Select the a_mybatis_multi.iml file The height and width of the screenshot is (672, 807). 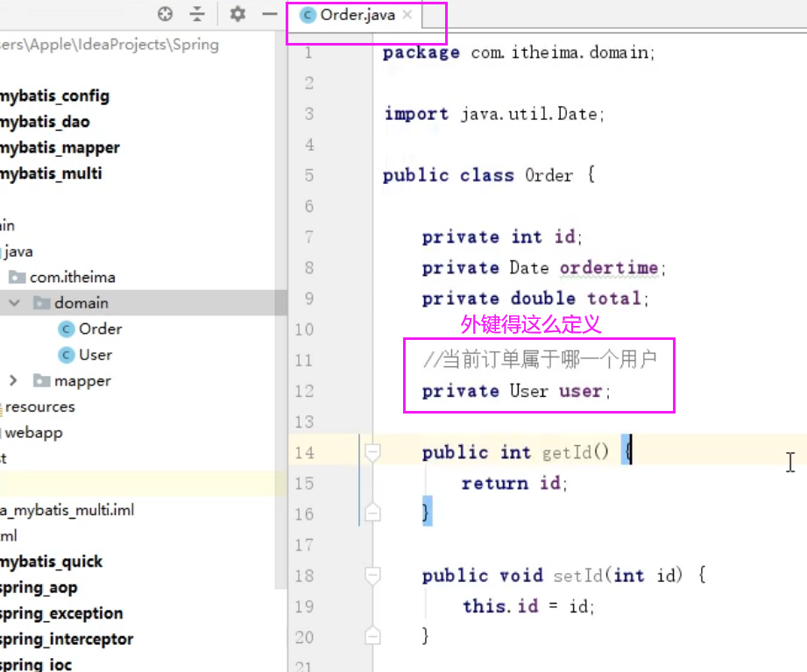tap(67, 510)
